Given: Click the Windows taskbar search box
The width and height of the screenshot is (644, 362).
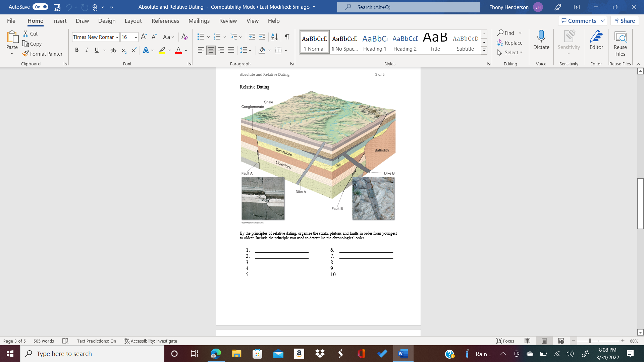Looking at the screenshot, I should coord(92,354).
